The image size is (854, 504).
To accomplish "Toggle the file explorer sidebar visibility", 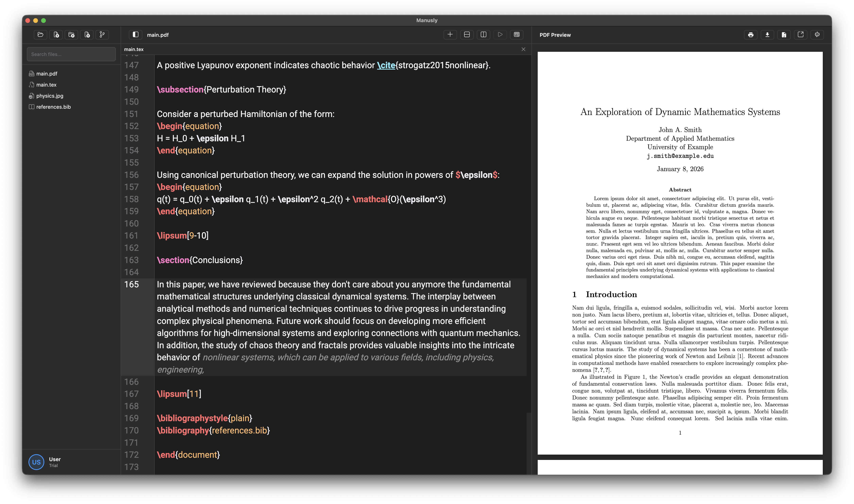I will pos(136,34).
